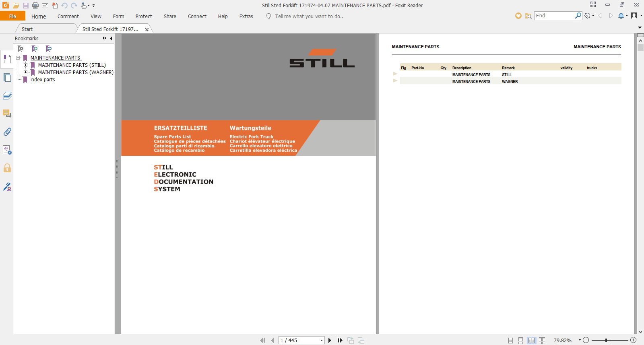Switch to the View ribbon tab
Viewport: 644px width, 345px height.
point(96,17)
